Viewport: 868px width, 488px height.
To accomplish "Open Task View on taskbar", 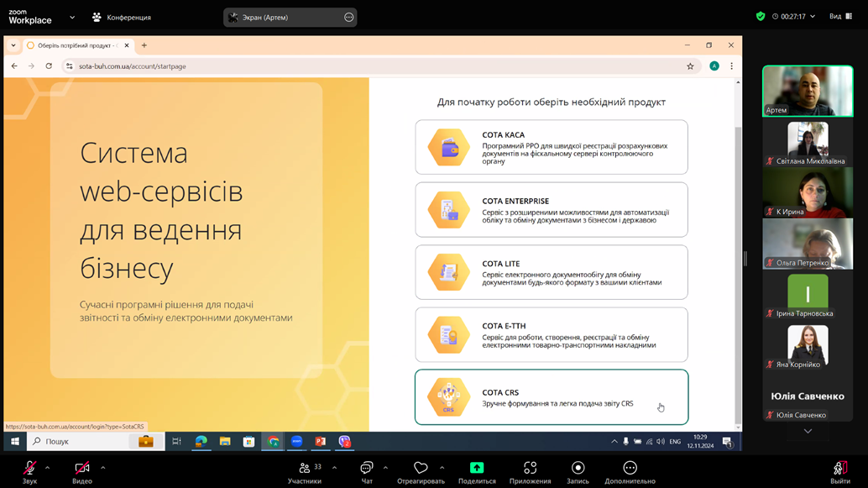I will [x=176, y=442].
